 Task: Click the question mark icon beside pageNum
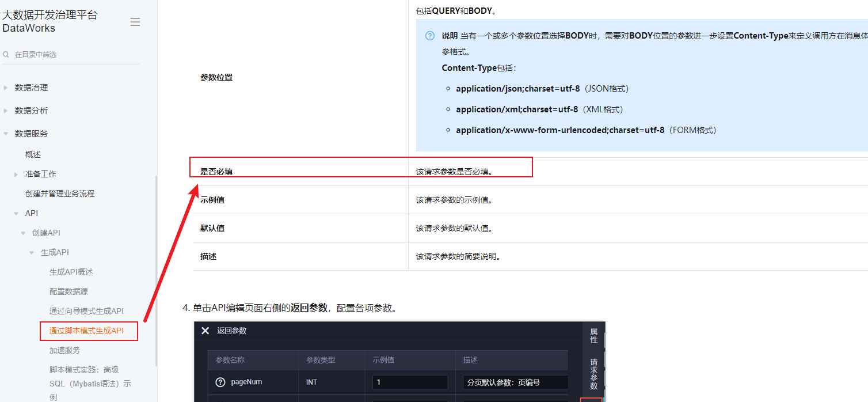point(220,382)
